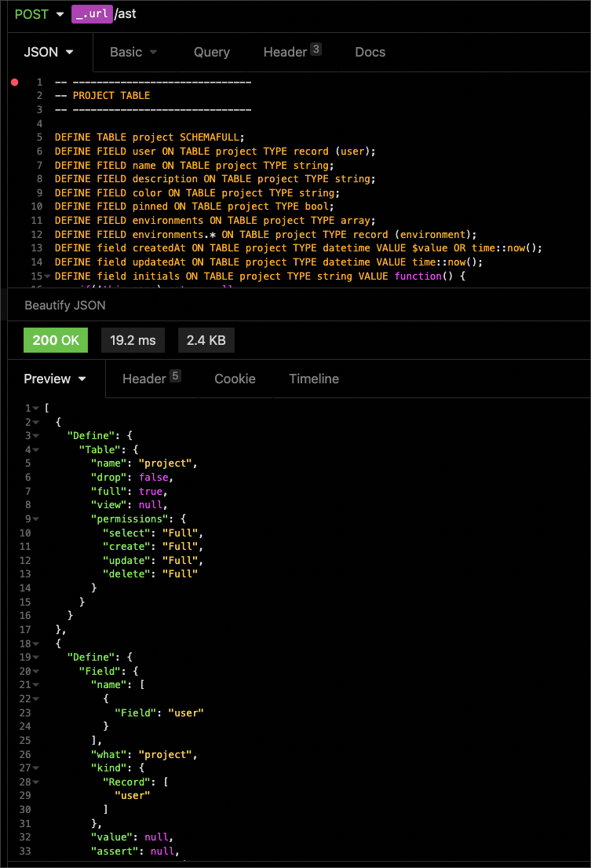Open the Timeline tab
This screenshot has width=591, height=868.
pos(314,379)
